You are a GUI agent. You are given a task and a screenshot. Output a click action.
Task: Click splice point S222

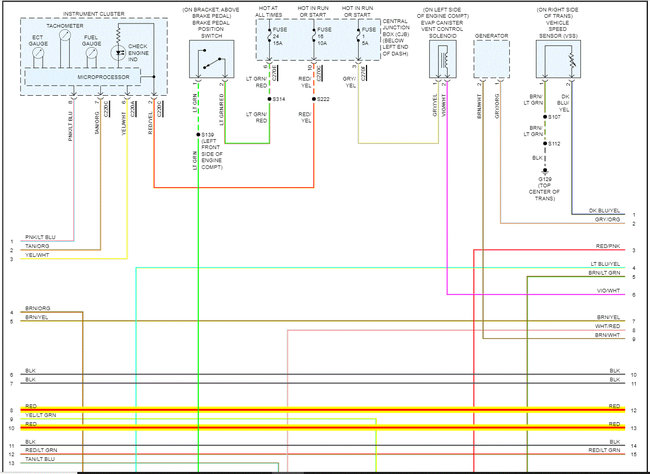click(x=314, y=99)
